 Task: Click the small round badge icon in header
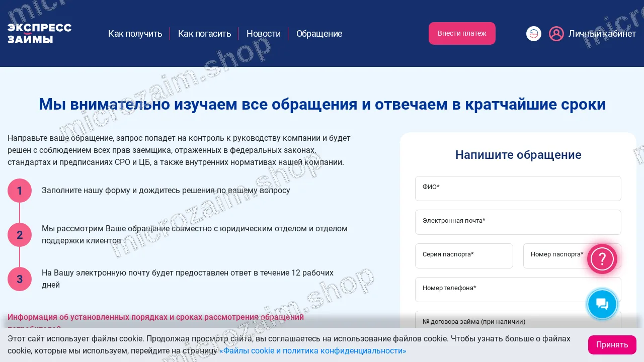click(534, 34)
